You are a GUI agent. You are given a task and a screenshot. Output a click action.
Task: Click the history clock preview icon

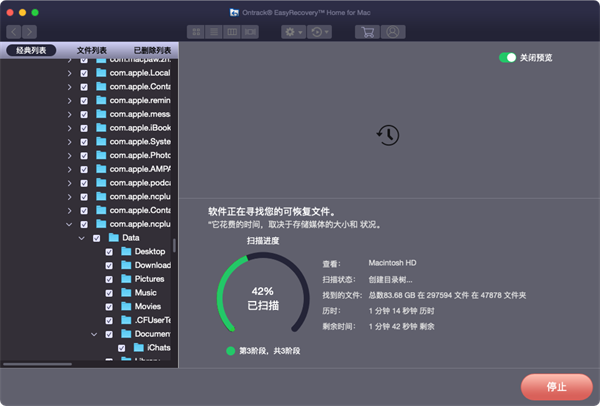tap(388, 135)
